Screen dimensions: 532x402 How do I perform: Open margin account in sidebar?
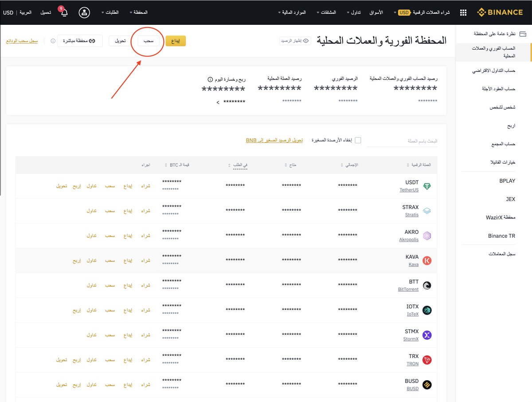(x=494, y=71)
